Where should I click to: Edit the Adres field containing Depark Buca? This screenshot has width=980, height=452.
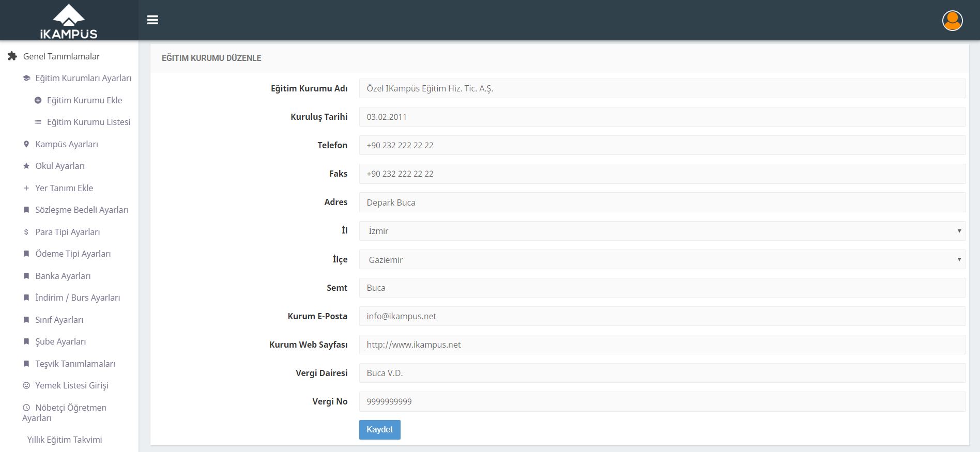point(662,202)
